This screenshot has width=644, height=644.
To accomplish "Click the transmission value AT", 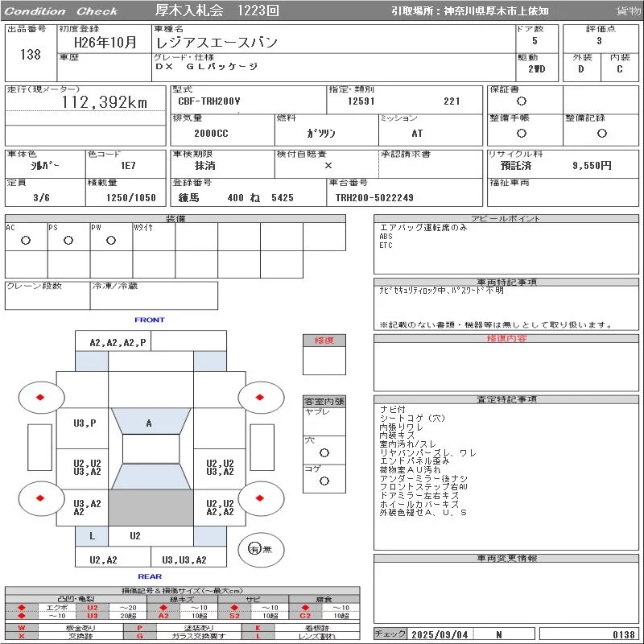I will pos(417,134).
